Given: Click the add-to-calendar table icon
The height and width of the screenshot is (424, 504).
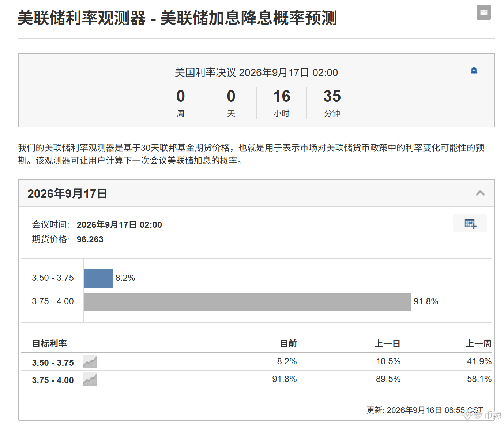Looking at the screenshot, I should point(470,223).
